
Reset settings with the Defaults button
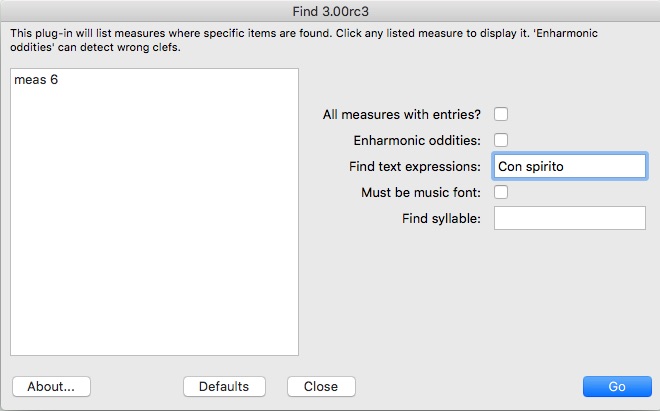point(224,386)
